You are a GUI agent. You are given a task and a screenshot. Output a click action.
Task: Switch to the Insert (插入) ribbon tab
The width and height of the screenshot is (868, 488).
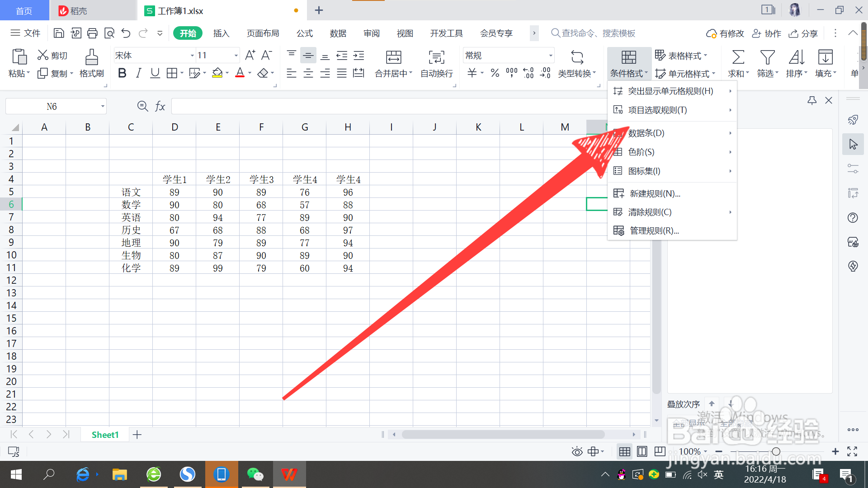pyautogui.click(x=221, y=33)
